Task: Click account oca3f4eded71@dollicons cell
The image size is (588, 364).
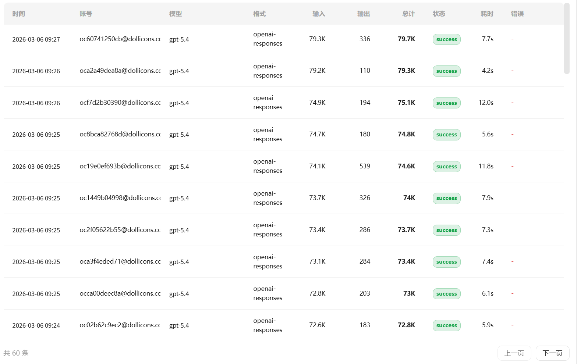Action: 120,261
